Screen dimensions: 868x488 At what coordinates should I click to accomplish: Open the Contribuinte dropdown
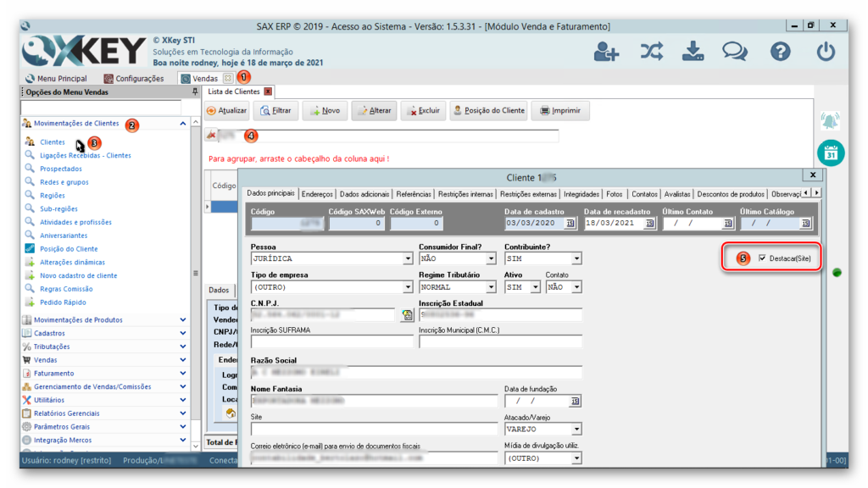click(x=576, y=258)
